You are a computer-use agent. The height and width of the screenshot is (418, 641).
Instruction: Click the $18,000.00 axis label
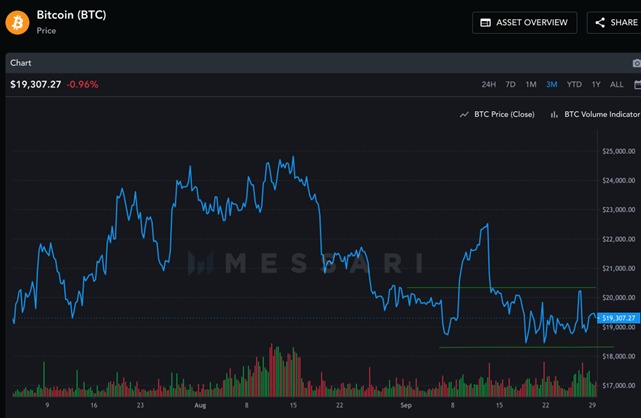click(x=619, y=356)
